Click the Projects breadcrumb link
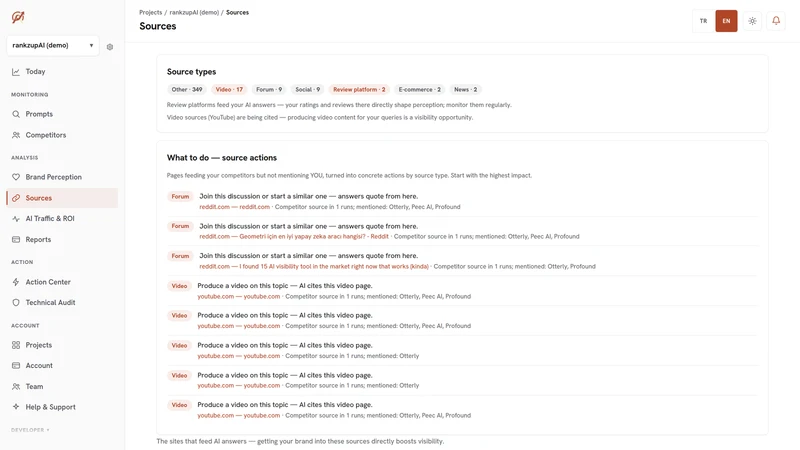The width and height of the screenshot is (800, 450). [x=151, y=12]
